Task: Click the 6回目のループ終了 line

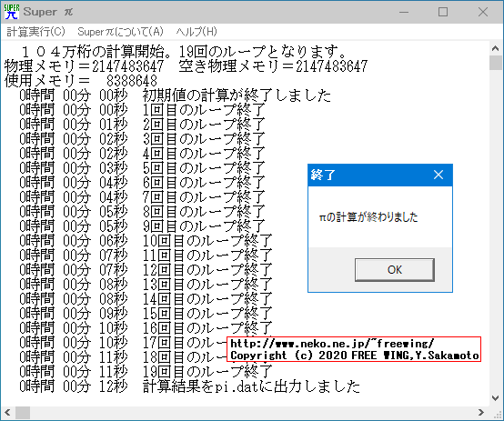Action: (142, 183)
